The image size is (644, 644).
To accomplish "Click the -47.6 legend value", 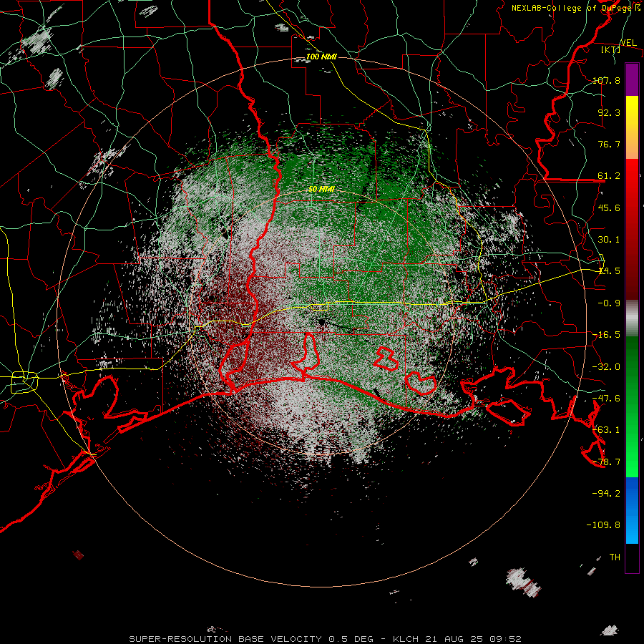I will point(606,399).
